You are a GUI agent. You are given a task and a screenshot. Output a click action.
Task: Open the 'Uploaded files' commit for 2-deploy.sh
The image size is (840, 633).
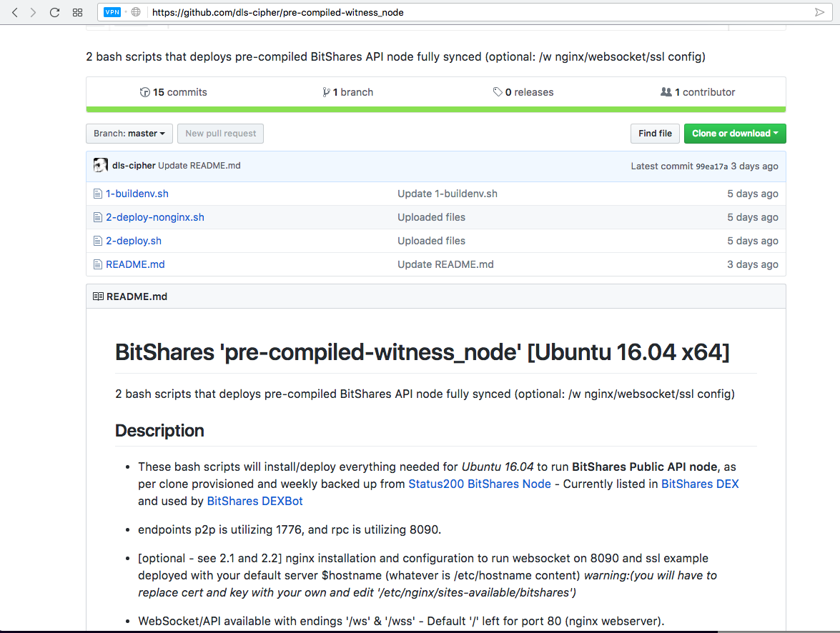[x=431, y=241]
